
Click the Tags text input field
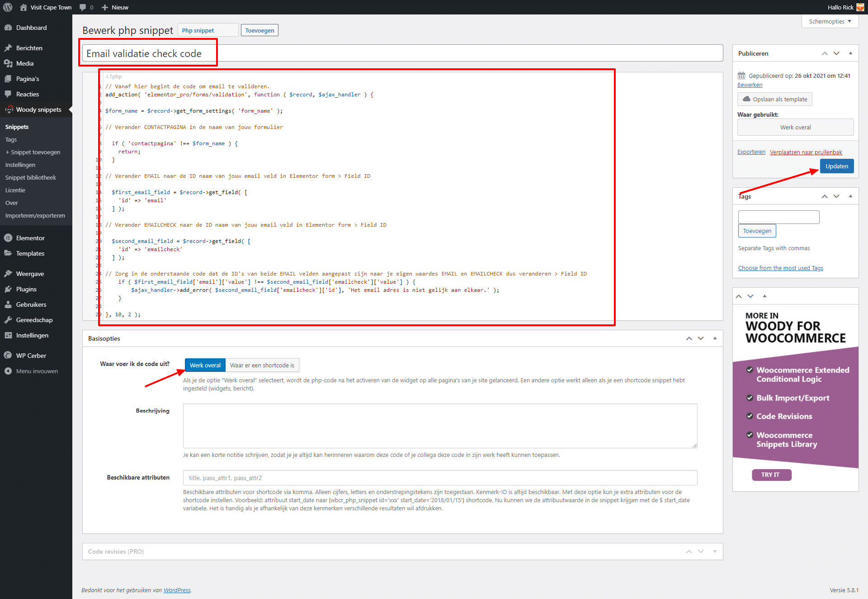coord(778,217)
